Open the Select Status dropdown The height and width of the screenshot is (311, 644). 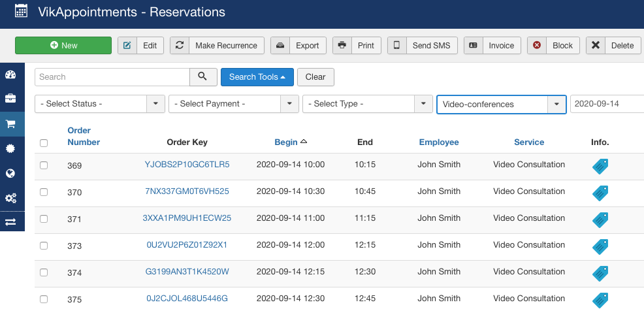(x=100, y=104)
